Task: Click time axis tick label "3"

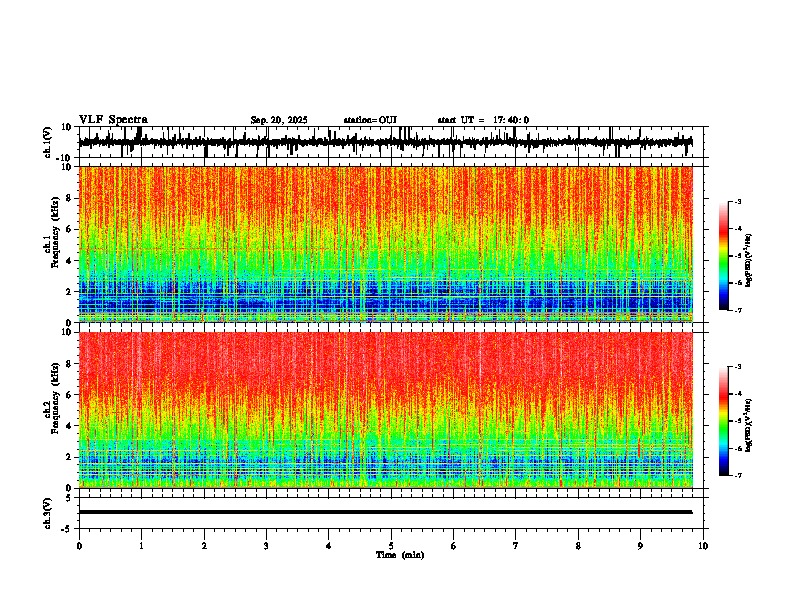Action: click(x=266, y=546)
